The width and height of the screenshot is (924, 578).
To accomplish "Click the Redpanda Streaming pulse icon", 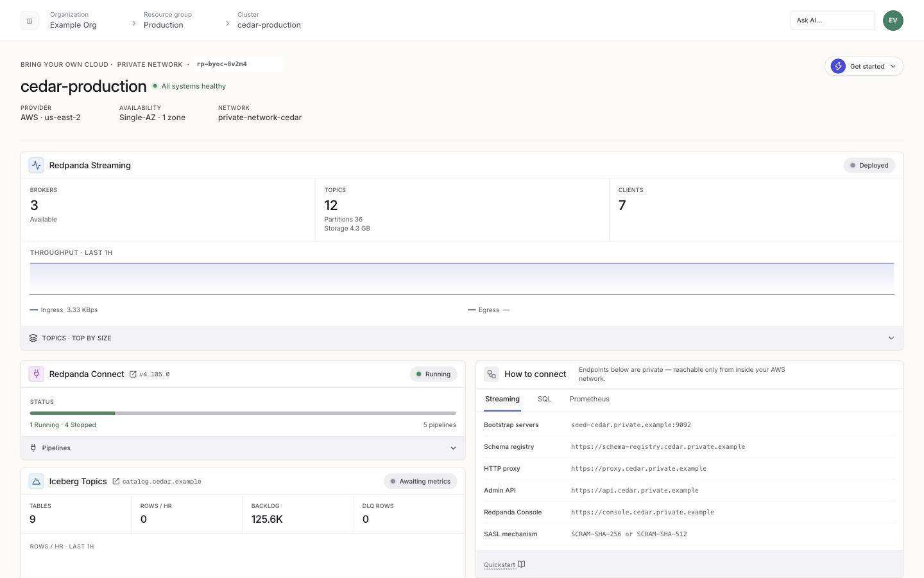I will click(37, 166).
